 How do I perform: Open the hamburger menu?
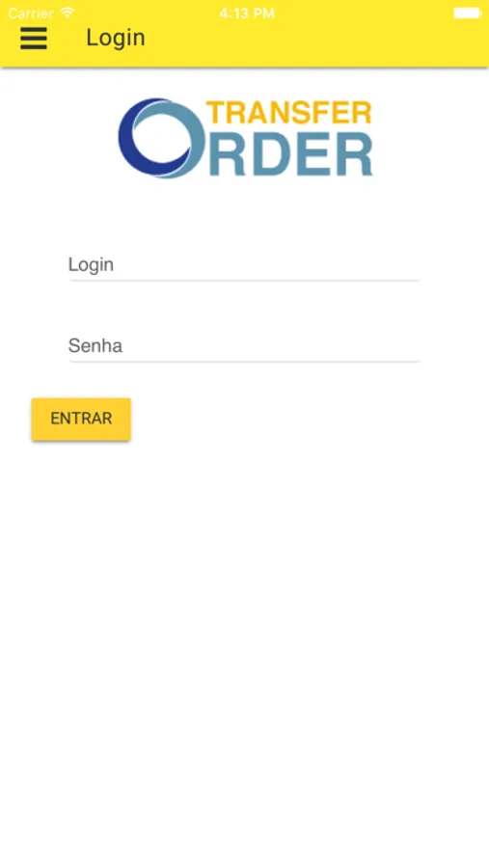[x=34, y=39]
